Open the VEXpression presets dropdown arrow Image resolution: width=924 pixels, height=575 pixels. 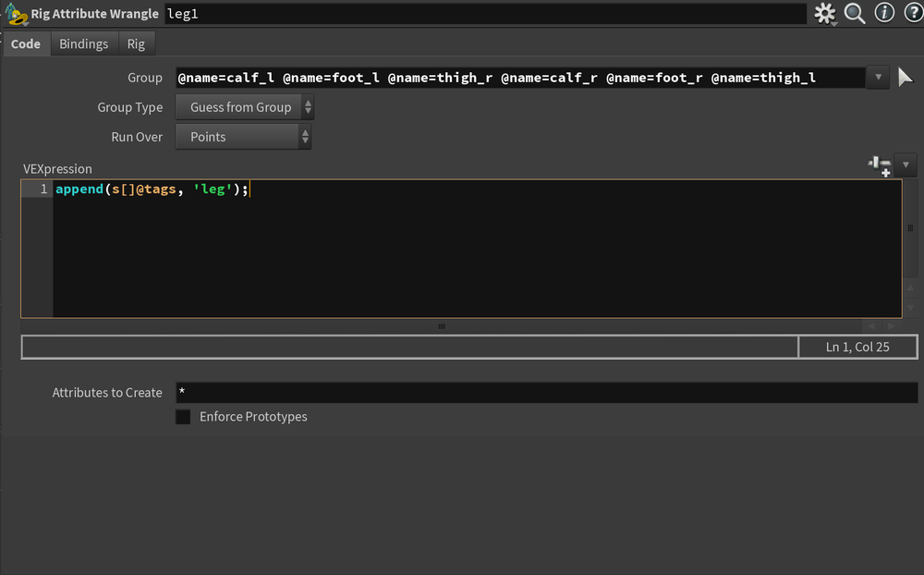coord(906,165)
